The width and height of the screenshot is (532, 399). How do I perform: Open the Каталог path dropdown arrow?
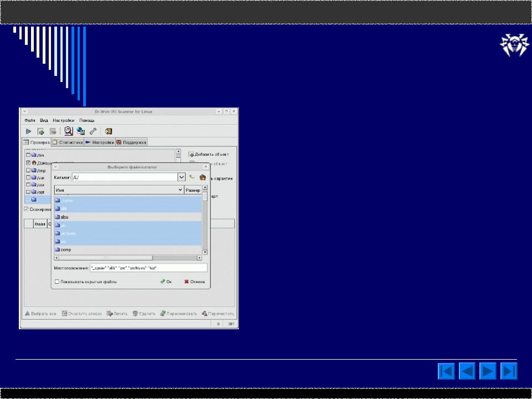182,177
